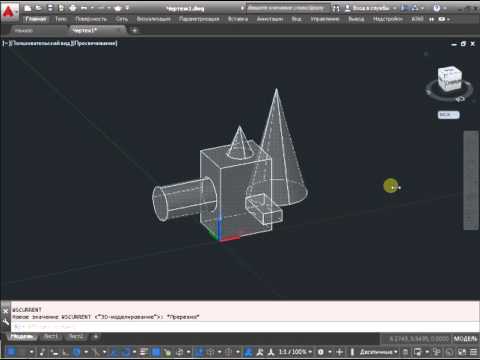Click the command line customize wrench icon
480x360 pixels.
click(5, 322)
